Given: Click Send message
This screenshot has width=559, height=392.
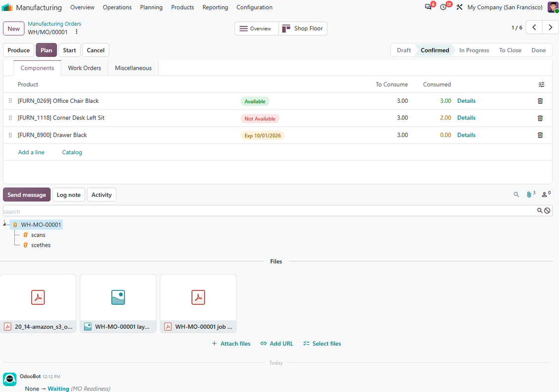Looking at the screenshot, I should coord(27,195).
